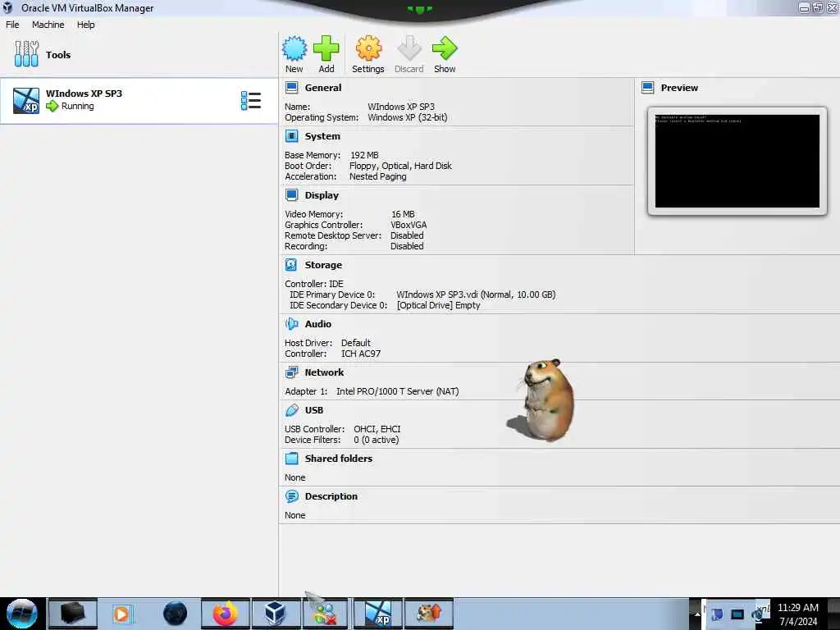The image size is (840, 630).
Task: Click the Shared folders section icon
Action: (x=291, y=459)
